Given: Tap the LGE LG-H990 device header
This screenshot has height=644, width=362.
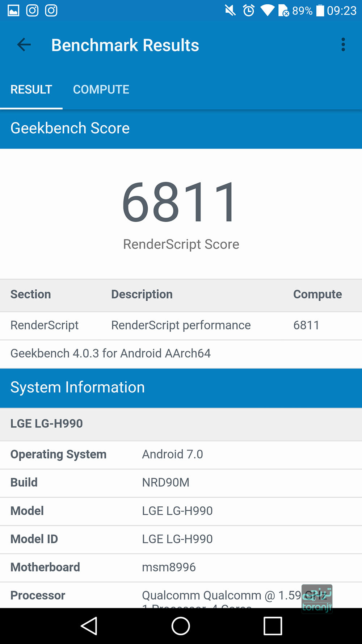Looking at the screenshot, I should (x=47, y=423).
